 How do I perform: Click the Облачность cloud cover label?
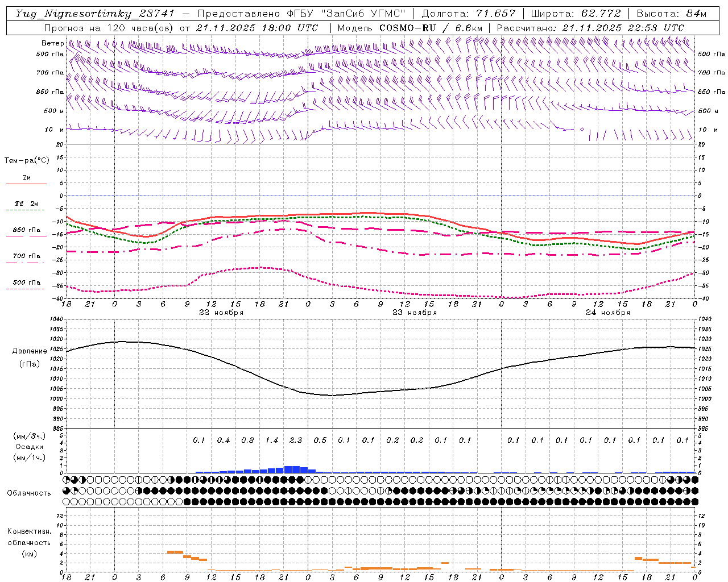pyautogui.click(x=29, y=493)
